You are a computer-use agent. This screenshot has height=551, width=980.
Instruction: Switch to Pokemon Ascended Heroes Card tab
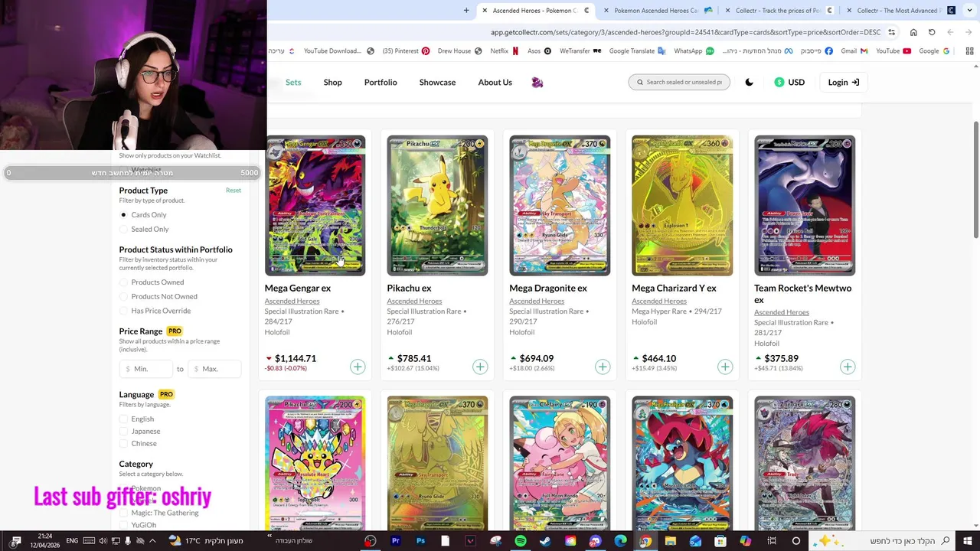[x=659, y=10]
